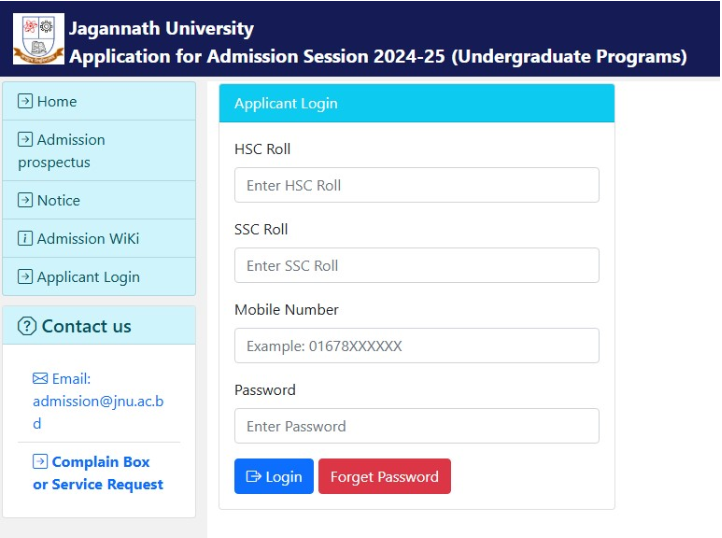The height and width of the screenshot is (538, 722).
Task: Click the arrow icon beside sidebar Applicant Login
Action: (x=25, y=276)
